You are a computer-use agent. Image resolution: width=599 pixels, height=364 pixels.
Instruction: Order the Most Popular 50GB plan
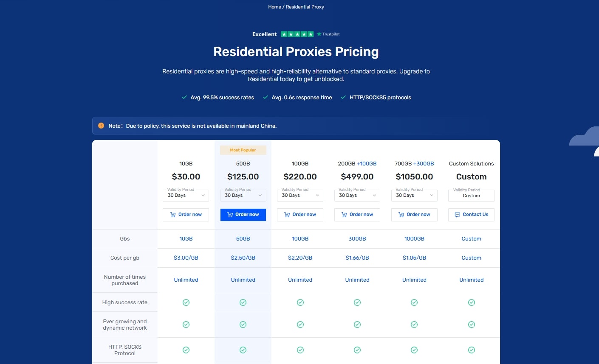(x=243, y=215)
